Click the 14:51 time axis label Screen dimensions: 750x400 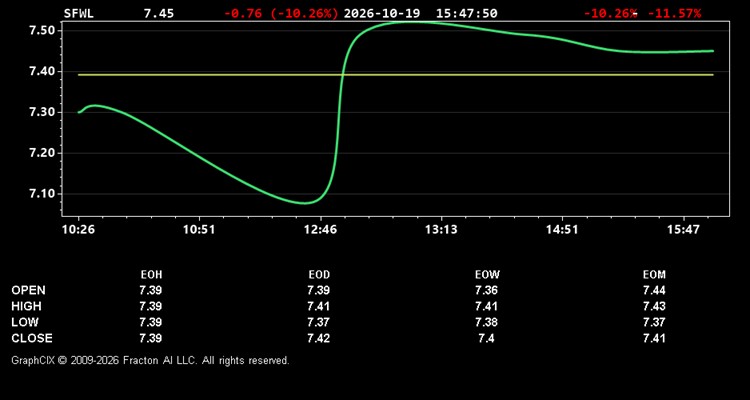[x=562, y=230]
